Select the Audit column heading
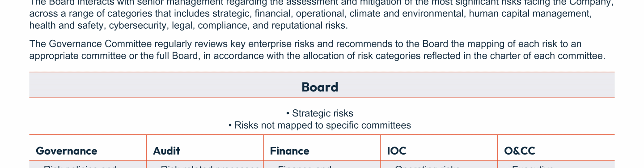Viewport: 644px width, 168px height. click(x=167, y=151)
